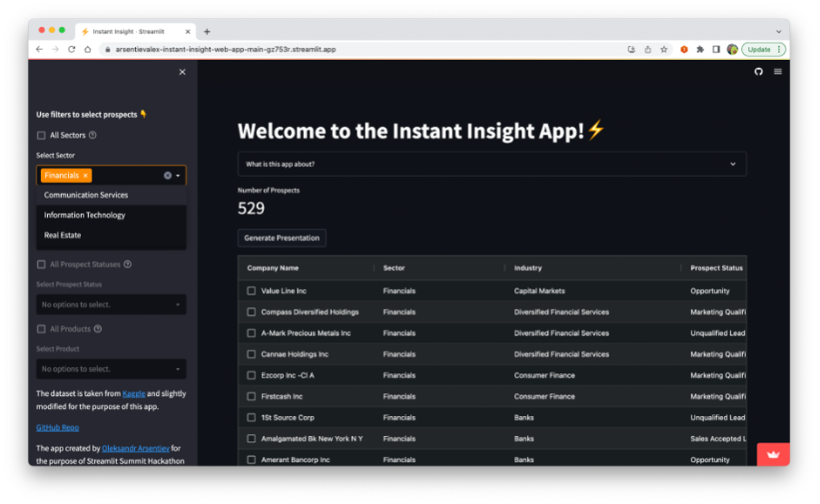Choose Information Technology from sector options

(84, 215)
